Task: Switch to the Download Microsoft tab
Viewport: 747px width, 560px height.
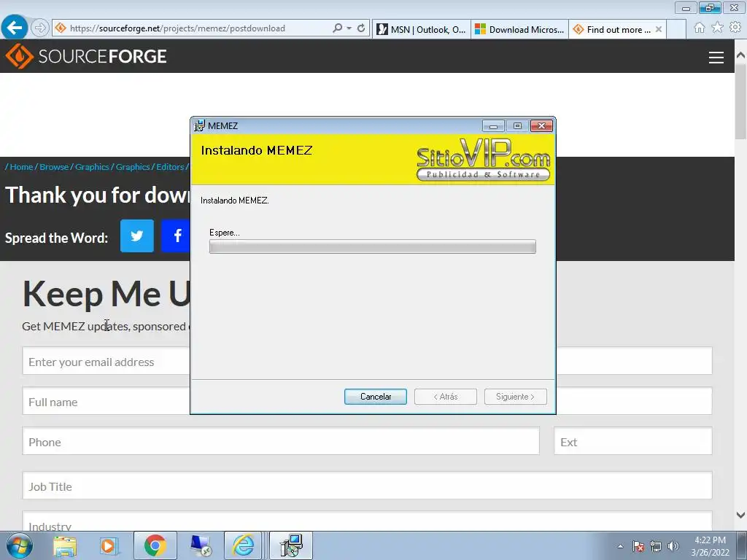Action: [x=519, y=29]
